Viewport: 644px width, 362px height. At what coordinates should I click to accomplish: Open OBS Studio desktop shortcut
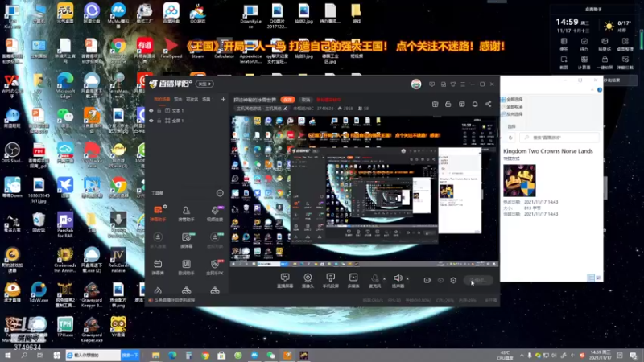point(12,152)
